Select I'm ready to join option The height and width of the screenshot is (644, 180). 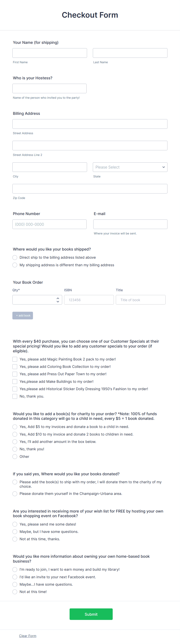pos(15,569)
